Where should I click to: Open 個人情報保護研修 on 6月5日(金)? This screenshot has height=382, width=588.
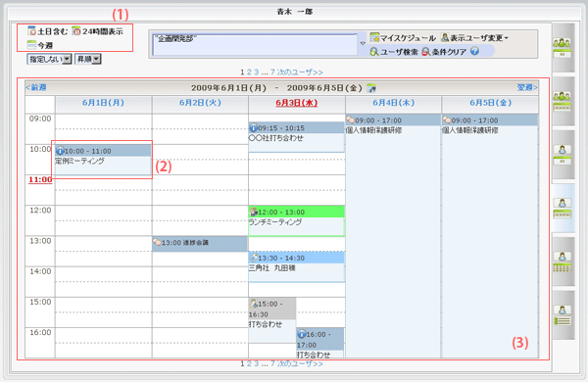[x=470, y=130]
